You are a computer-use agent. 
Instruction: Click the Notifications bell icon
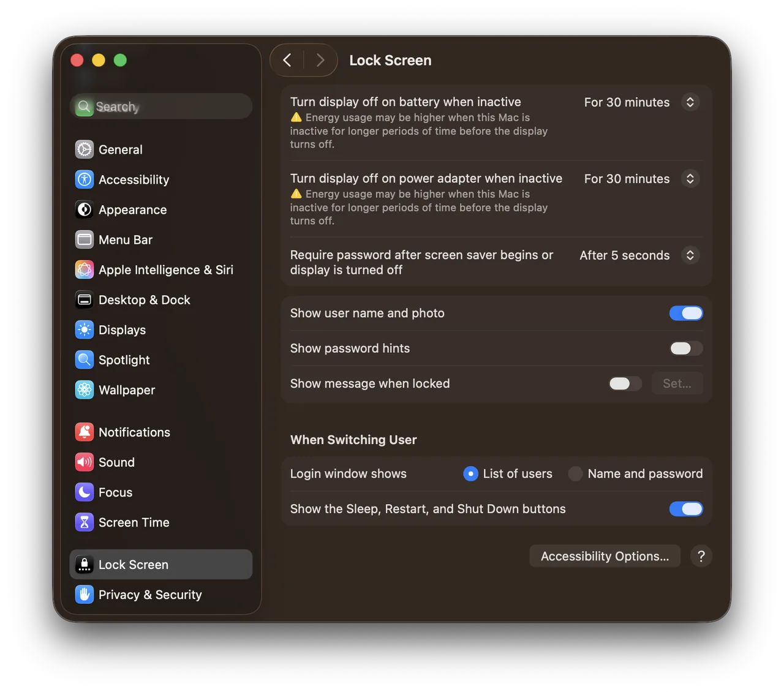(85, 432)
